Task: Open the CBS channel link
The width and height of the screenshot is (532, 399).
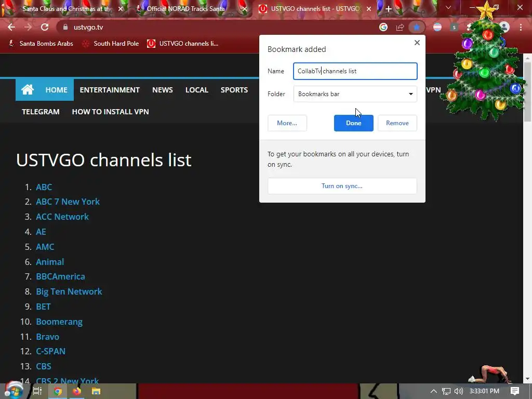Action: click(x=44, y=366)
